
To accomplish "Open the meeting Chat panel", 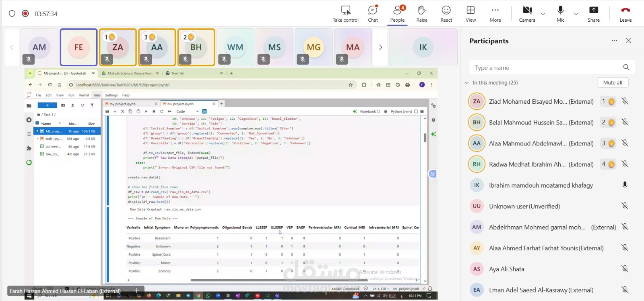I will (373, 14).
